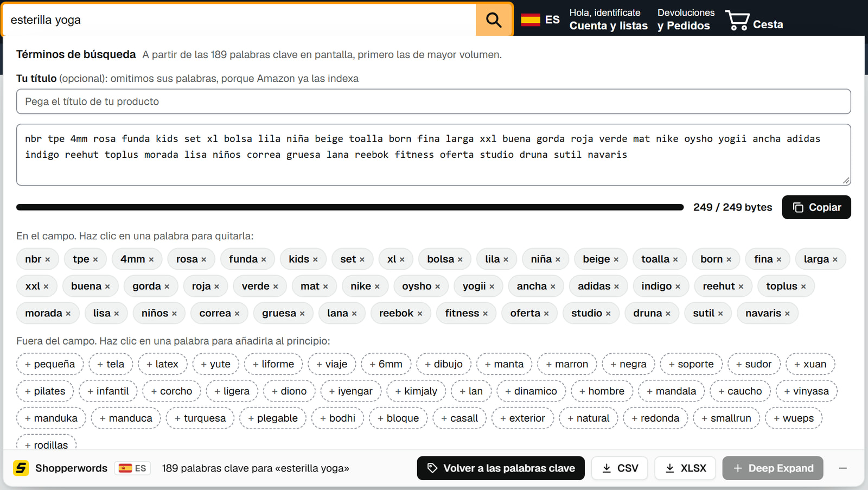Click 'Volver a las palabras clave' button

[x=501, y=468]
